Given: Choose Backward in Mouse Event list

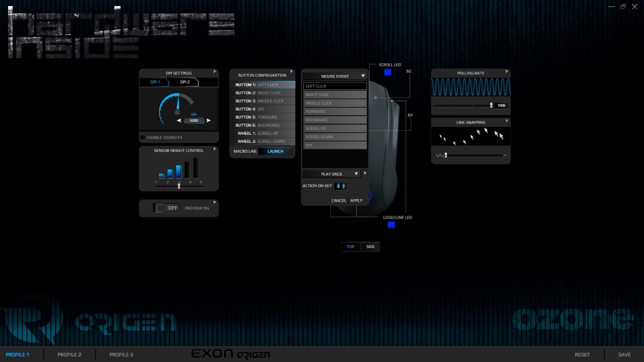Looking at the screenshot, I should tap(335, 120).
